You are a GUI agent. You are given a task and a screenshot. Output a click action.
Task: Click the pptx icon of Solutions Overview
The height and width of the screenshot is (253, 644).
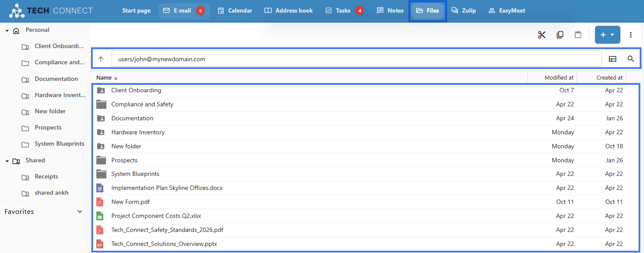click(100, 244)
